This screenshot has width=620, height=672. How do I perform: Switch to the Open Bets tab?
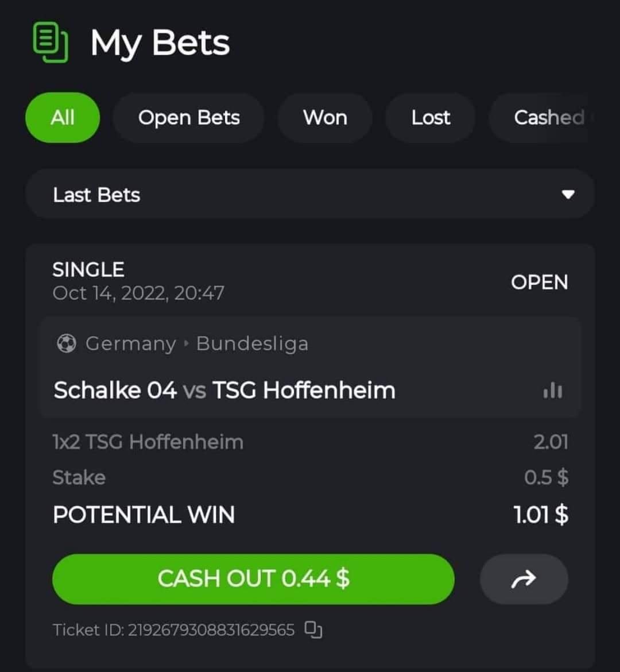[x=188, y=117]
